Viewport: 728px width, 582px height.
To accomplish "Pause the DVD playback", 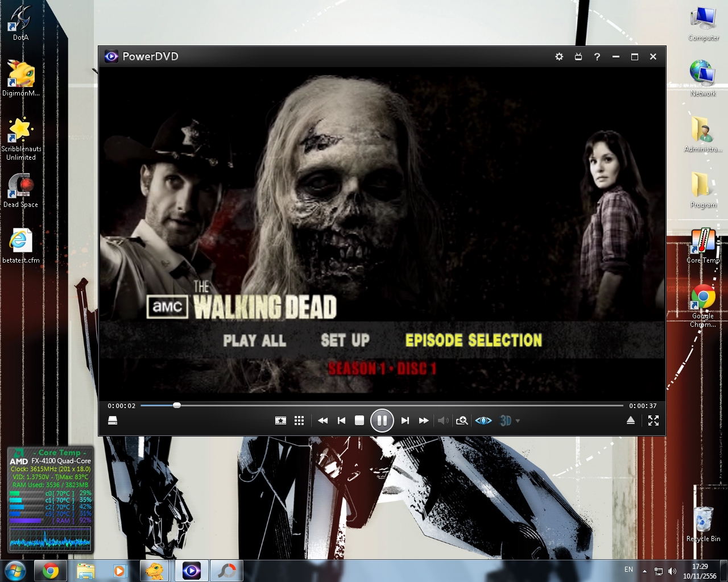I will (x=382, y=421).
